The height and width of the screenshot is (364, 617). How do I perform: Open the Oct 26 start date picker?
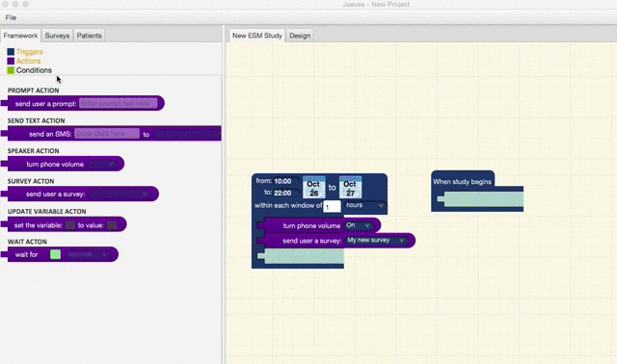pyautogui.click(x=313, y=188)
